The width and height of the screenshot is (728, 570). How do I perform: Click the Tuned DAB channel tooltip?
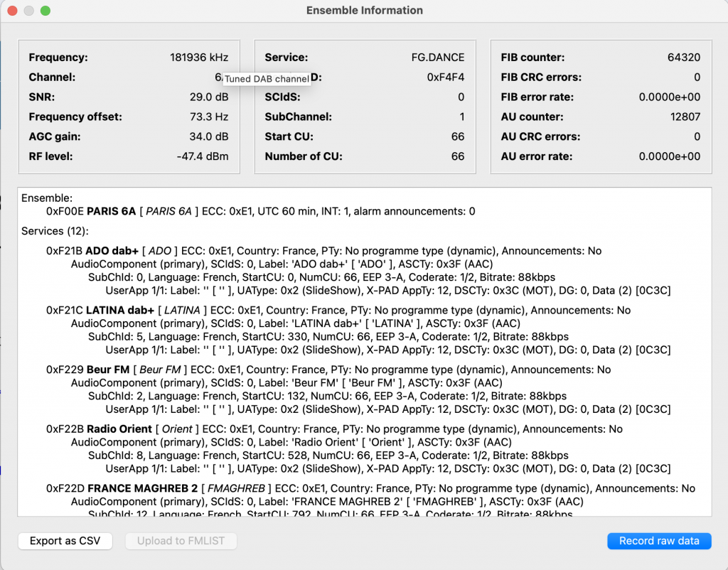(x=267, y=80)
